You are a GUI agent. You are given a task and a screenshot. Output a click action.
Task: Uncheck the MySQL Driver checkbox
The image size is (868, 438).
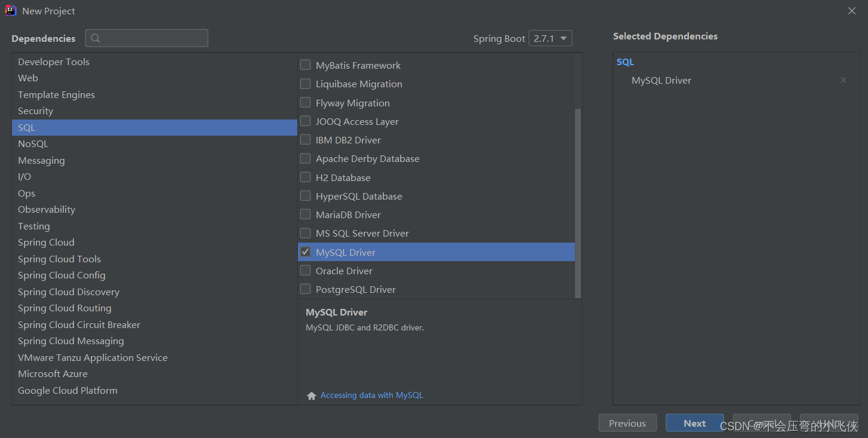click(305, 252)
